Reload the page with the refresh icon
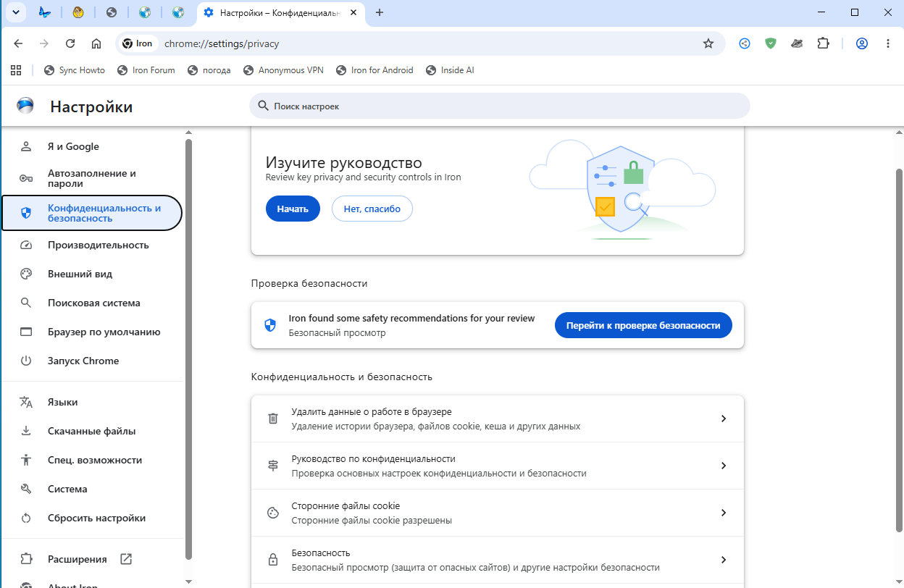The image size is (904, 588). (x=70, y=43)
